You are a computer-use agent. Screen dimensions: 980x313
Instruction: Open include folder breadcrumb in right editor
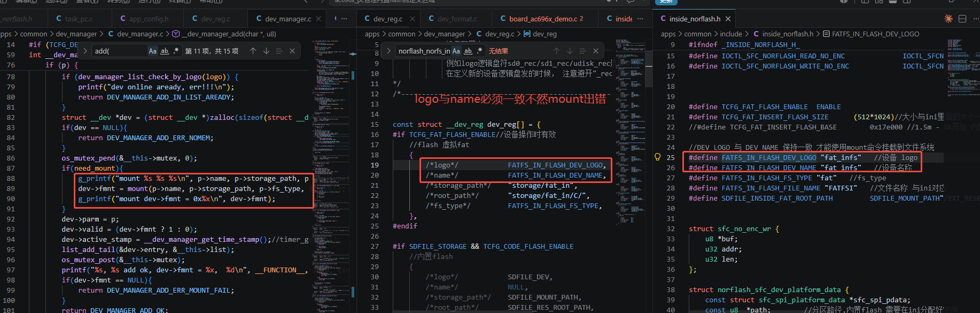(x=731, y=34)
